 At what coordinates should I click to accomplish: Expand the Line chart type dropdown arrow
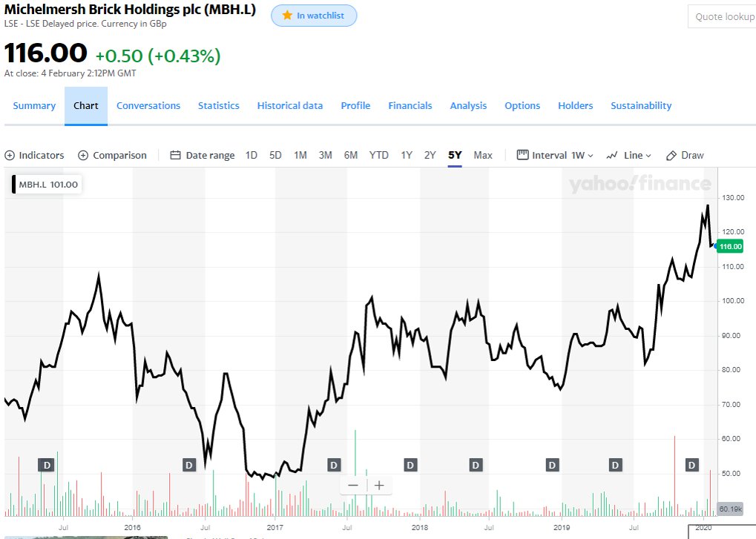click(x=648, y=156)
